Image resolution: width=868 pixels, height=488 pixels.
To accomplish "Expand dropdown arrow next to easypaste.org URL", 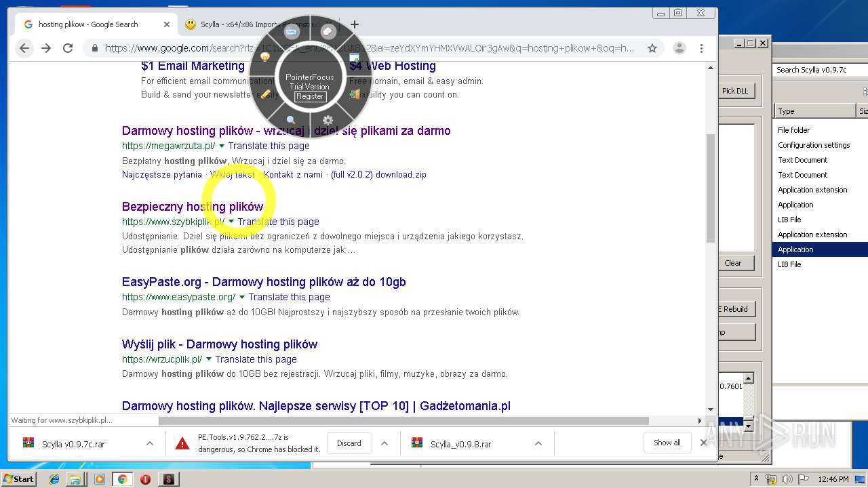I will pyautogui.click(x=242, y=297).
